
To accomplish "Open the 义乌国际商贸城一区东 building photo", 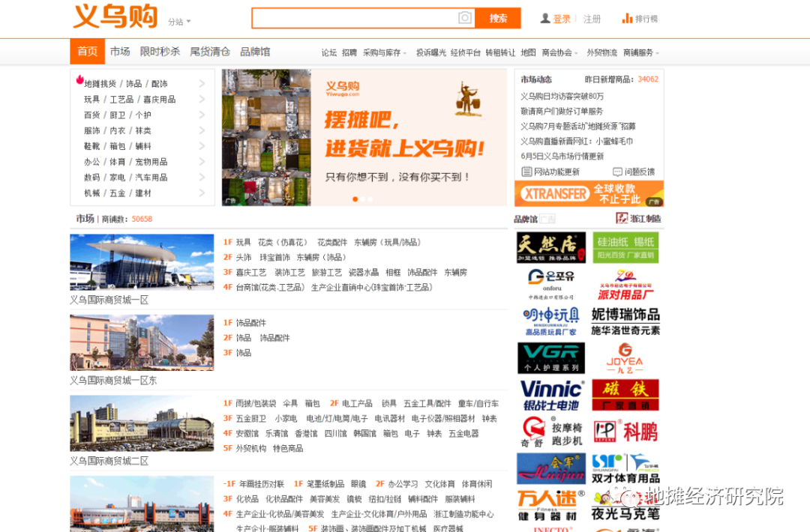I will 142,342.
